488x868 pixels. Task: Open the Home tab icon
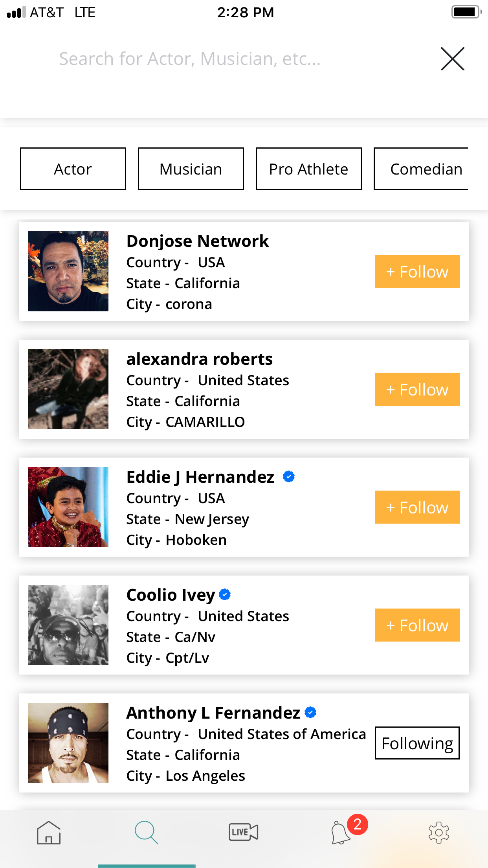pyautogui.click(x=49, y=833)
